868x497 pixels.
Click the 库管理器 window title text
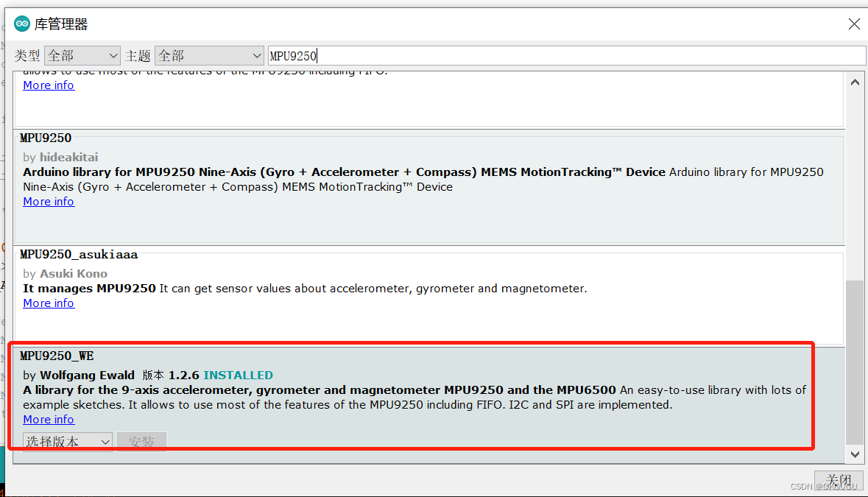[61, 24]
